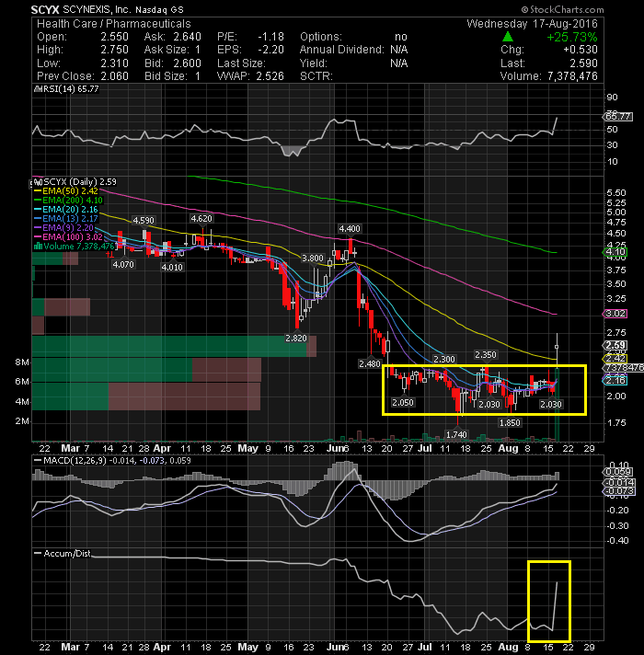This screenshot has height=655, width=644.
Task: Click the SCTR label
Action: (x=316, y=76)
